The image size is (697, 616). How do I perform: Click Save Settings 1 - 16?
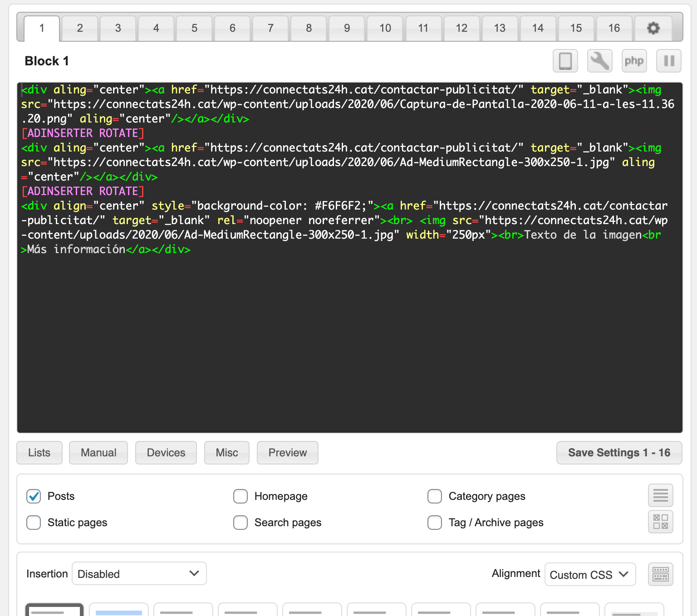(x=619, y=453)
